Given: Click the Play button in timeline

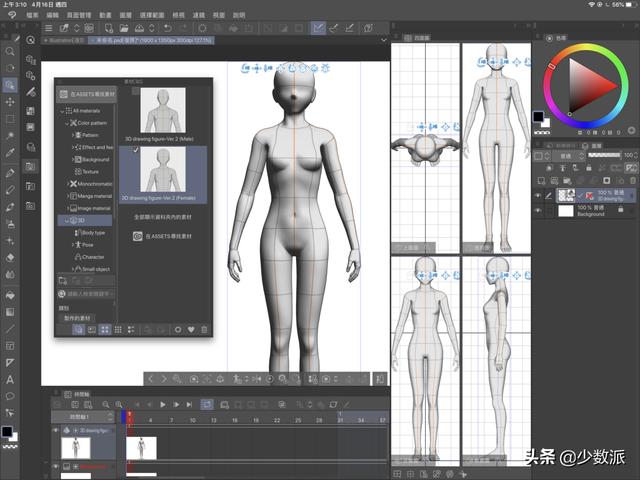Looking at the screenshot, I should pos(162,404).
